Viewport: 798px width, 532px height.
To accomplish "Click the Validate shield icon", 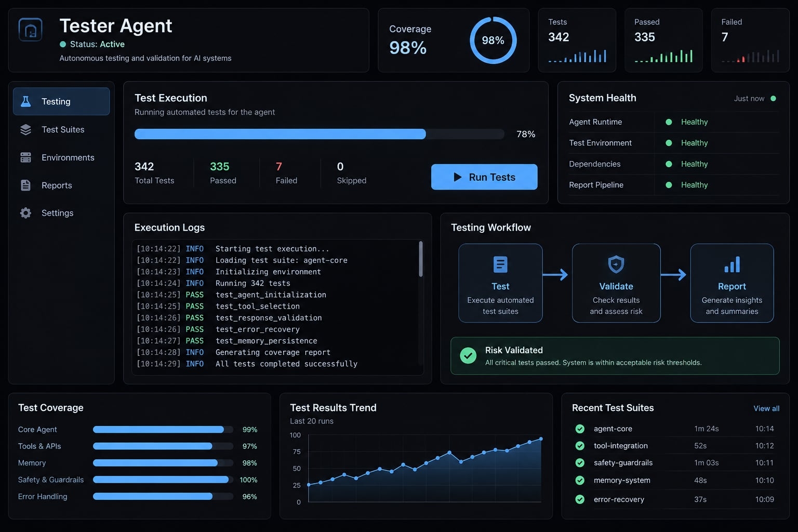I will [x=616, y=264].
